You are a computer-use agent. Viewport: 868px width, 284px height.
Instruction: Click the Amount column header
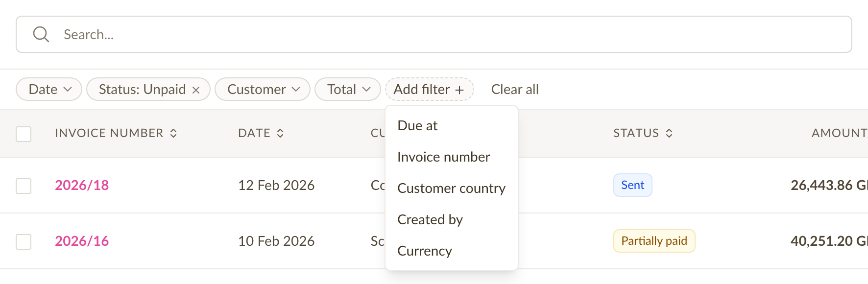pyautogui.click(x=839, y=133)
